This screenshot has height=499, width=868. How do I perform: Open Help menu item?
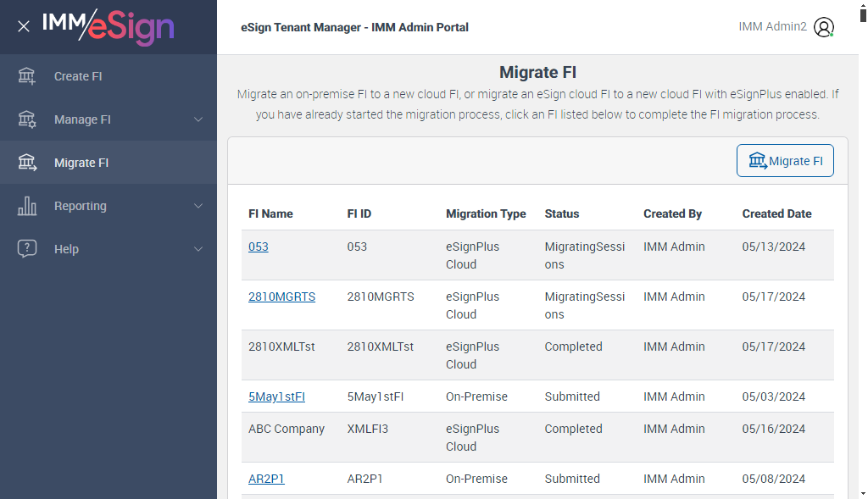(108, 249)
